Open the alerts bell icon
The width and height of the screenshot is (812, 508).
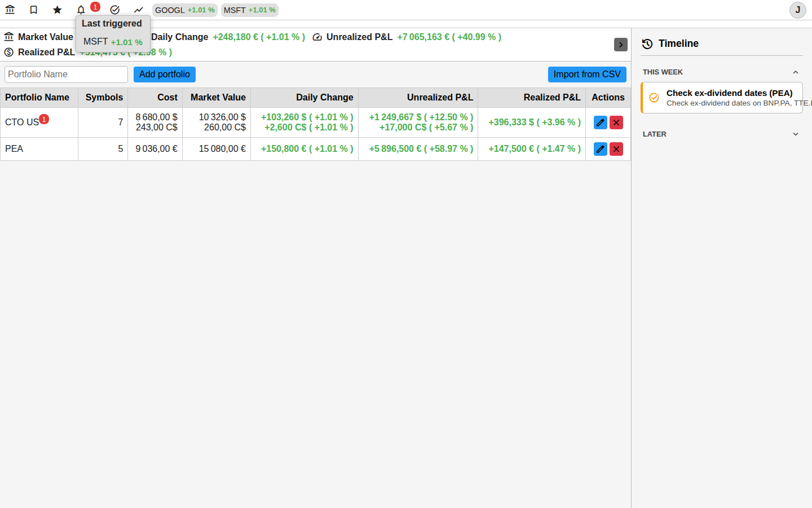81,10
